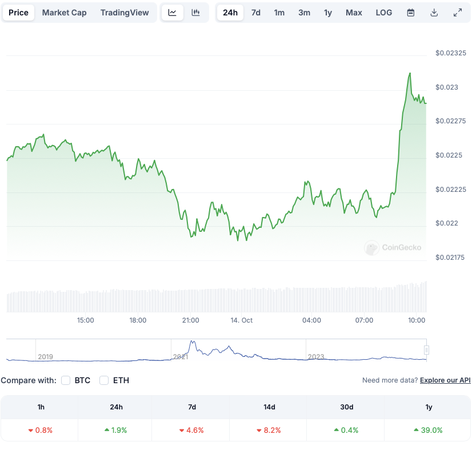Click the 2019 marker in the navigator
Image resolution: width=476 pixels, height=450 pixels.
46,357
